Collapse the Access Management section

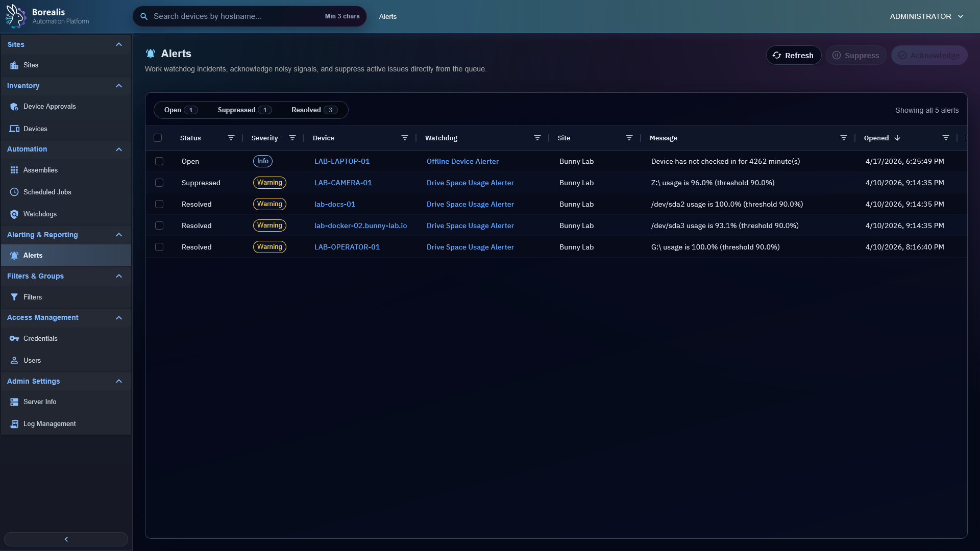(x=119, y=318)
